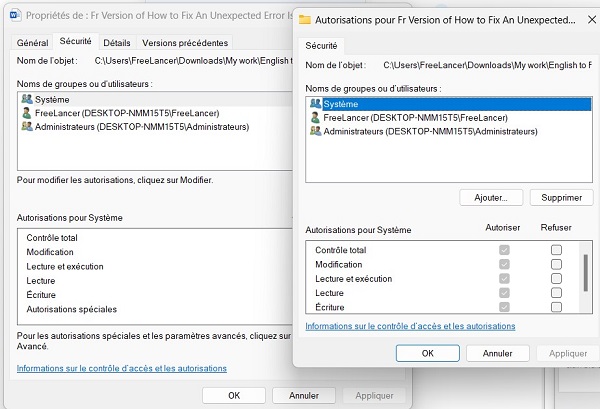Select Système in Autorisations dialog user list

click(449, 104)
